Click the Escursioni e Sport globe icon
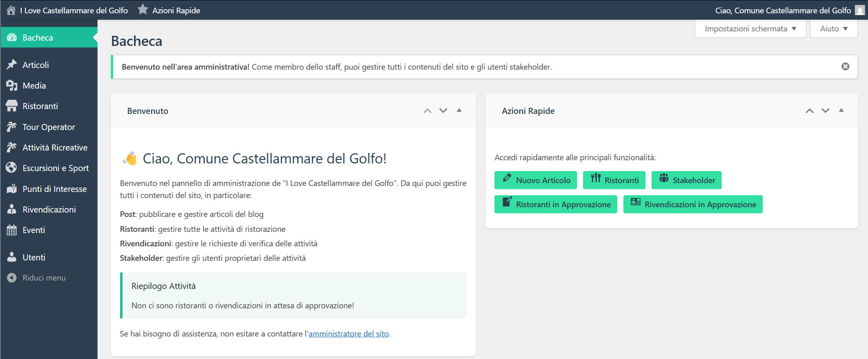 12,168
